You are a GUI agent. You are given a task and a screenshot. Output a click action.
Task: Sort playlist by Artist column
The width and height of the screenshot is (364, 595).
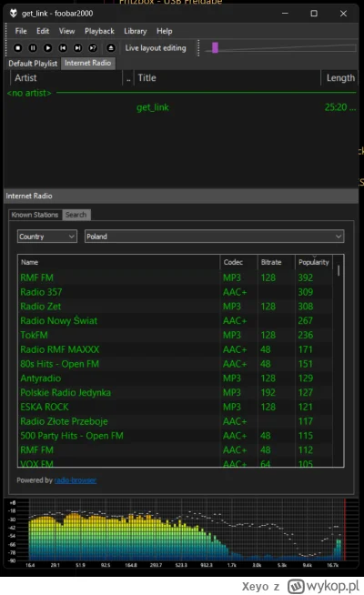click(x=66, y=78)
